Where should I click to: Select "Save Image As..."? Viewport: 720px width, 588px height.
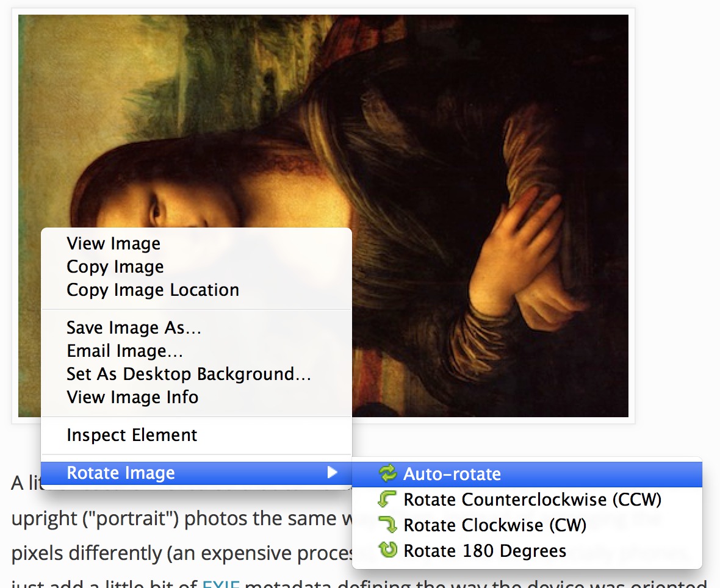[x=134, y=328]
